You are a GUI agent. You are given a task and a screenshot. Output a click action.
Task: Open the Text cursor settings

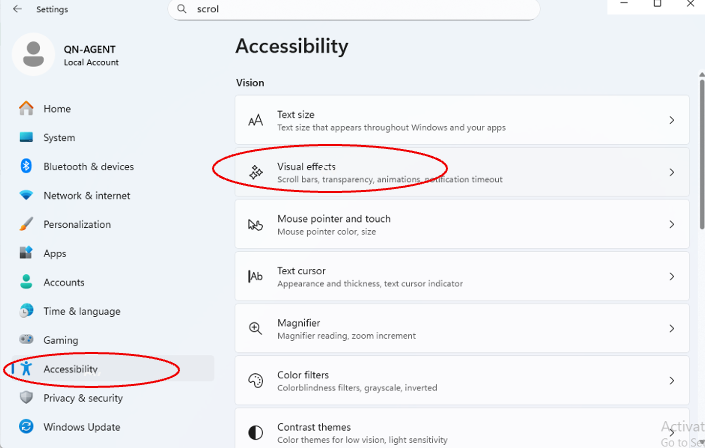point(462,276)
